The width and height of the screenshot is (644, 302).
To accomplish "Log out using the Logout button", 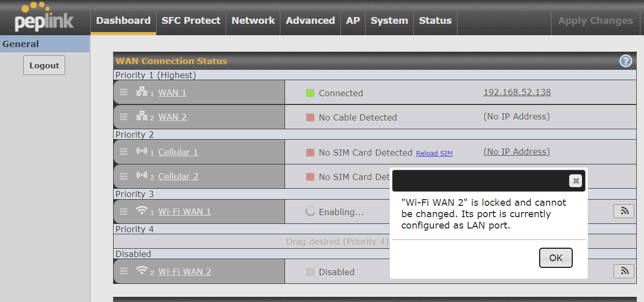I will (44, 65).
